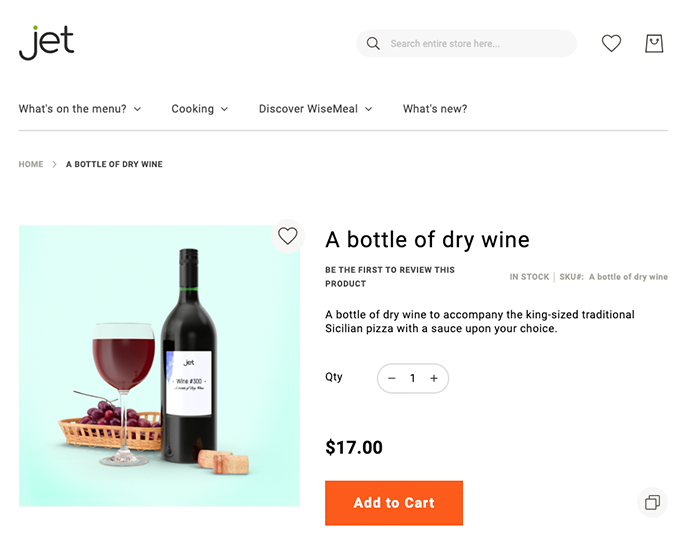The height and width of the screenshot is (558, 684).
Task: Go to the Home breadcrumb link
Action: (31, 164)
